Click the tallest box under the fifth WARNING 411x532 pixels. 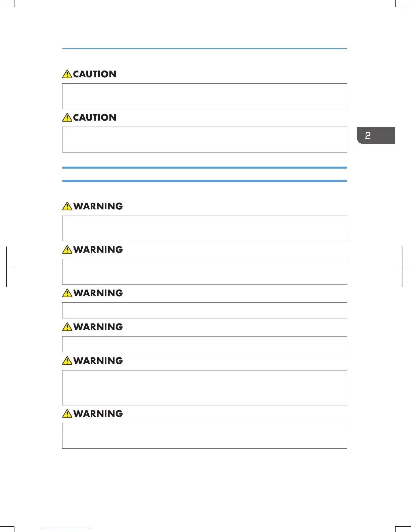coord(204,388)
